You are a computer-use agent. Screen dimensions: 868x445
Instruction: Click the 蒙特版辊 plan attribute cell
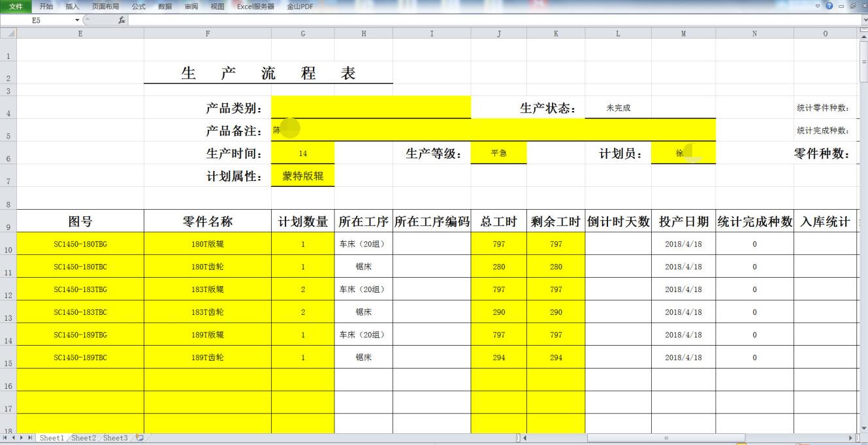point(302,176)
